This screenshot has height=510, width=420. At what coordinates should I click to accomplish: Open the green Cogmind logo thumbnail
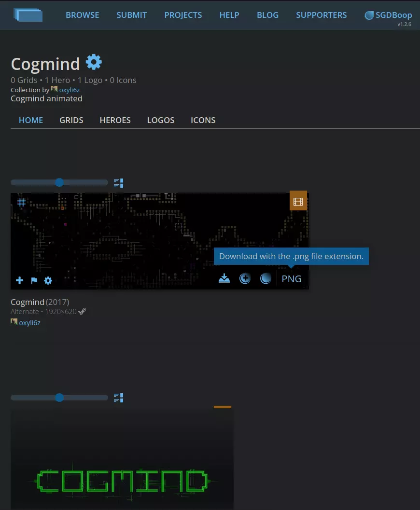(x=122, y=458)
